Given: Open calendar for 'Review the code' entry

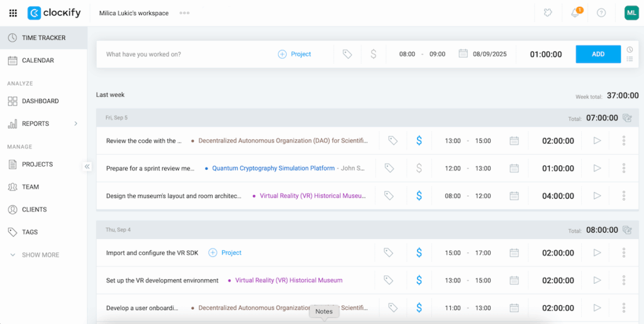Looking at the screenshot, I should 514,141.
